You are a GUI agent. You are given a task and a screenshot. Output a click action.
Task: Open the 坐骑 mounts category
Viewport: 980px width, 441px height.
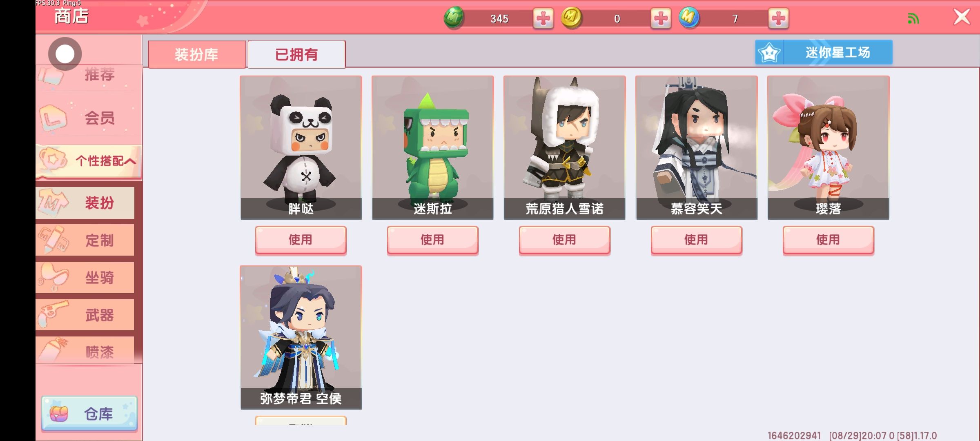[x=85, y=278]
